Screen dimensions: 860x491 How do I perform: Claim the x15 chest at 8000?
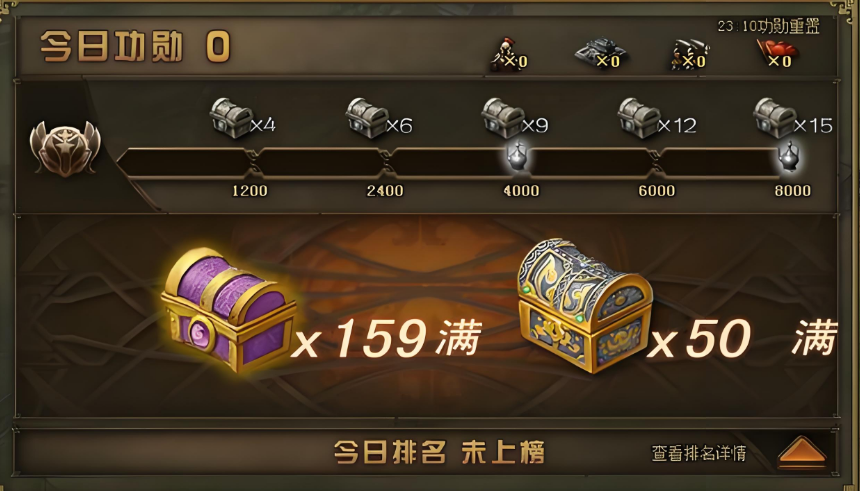tap(774, 117)
